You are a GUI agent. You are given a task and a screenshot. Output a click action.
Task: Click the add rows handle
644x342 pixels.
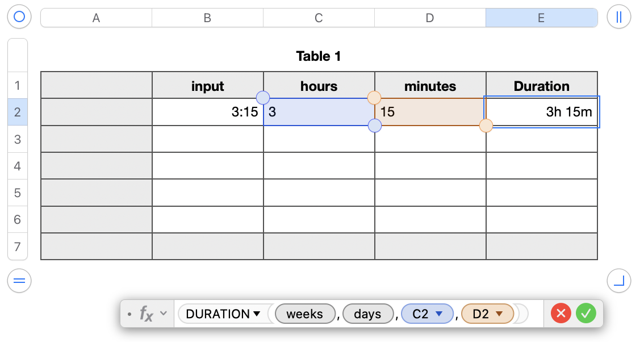tap(19, 281)
